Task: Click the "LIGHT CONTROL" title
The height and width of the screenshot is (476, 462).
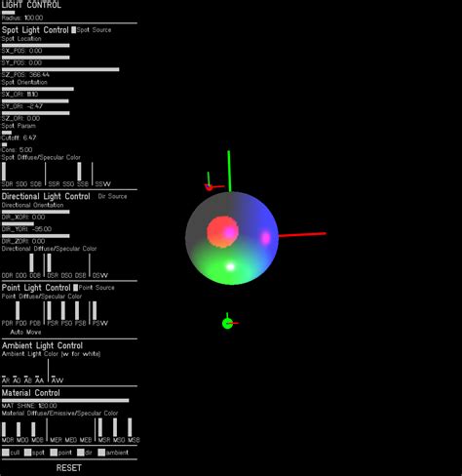Action: (31, 5)
